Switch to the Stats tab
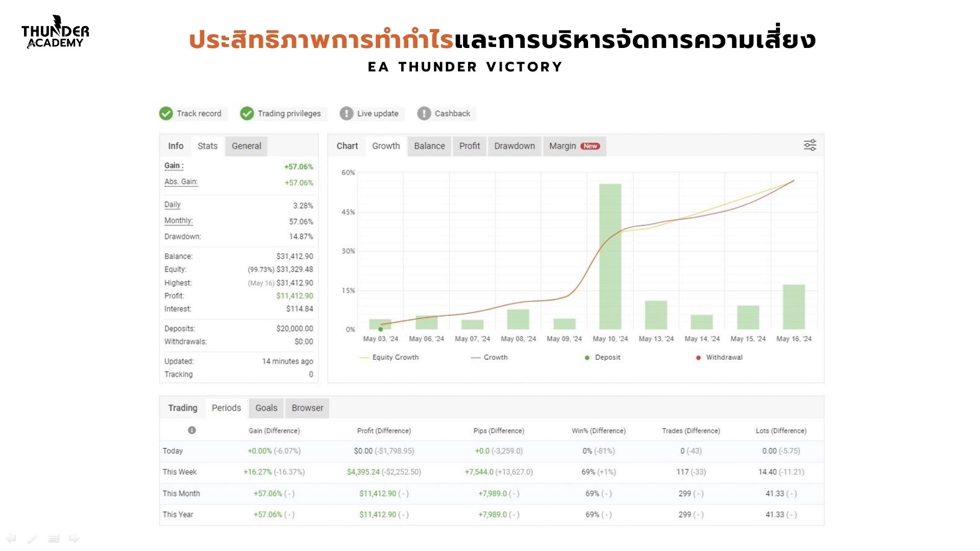980x551 pixels. [207, 146]
